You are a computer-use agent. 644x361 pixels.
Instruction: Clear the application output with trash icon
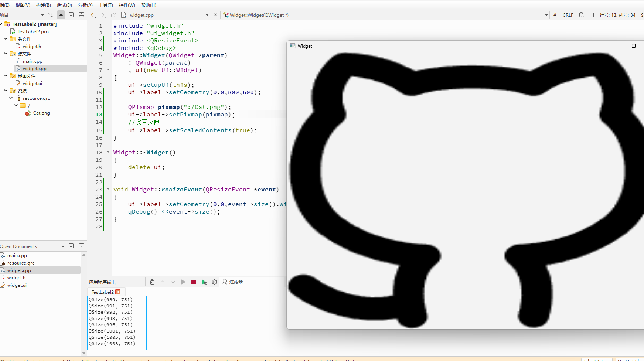[152, 282]
